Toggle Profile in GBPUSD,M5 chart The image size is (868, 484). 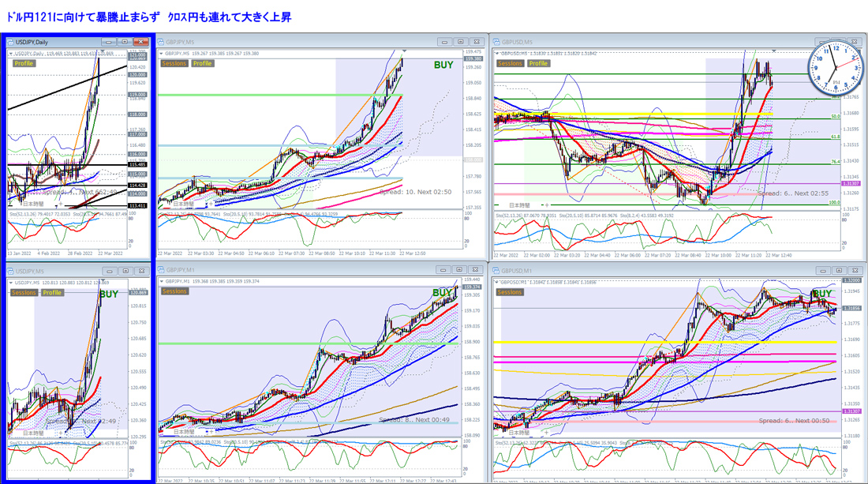pyautogui.click(x=538, y=64)
